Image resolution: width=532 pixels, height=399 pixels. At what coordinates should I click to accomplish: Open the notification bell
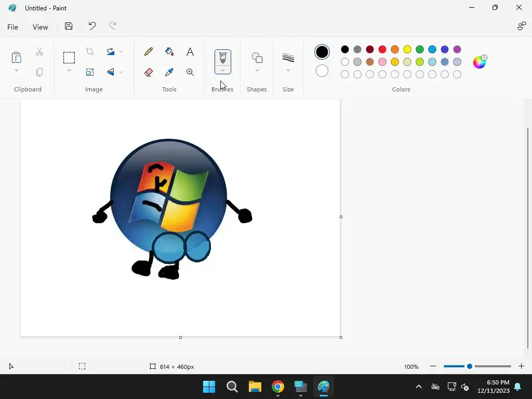(518, 387)
